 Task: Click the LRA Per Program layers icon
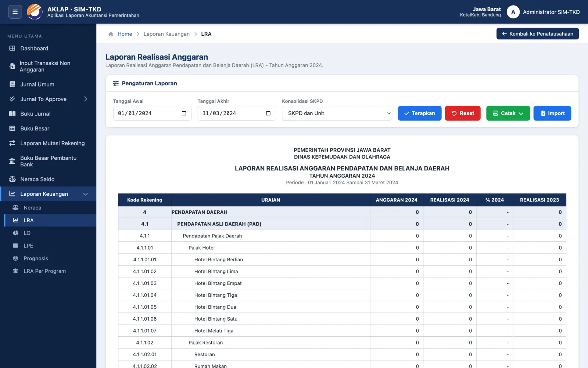(x=15, y=271)
